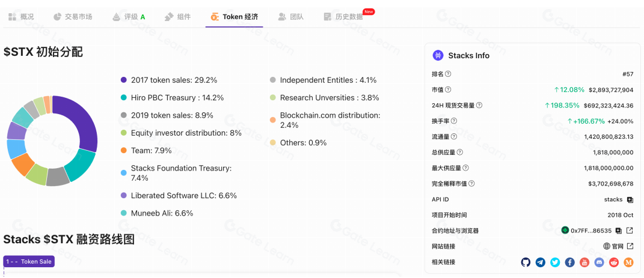Viewport: 644px width, 278px height.
Task: Click the Token Sale roadmap marker
Action: [x=29, y=262]
